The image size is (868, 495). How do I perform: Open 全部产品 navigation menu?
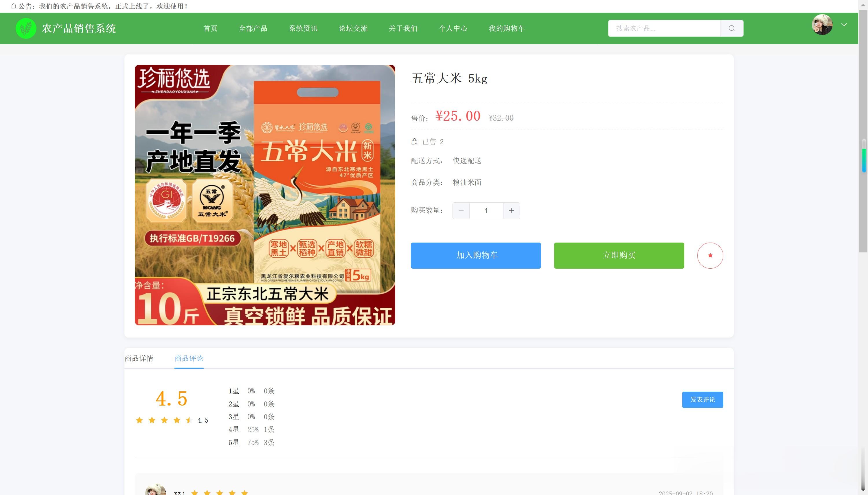pos(253,28)
